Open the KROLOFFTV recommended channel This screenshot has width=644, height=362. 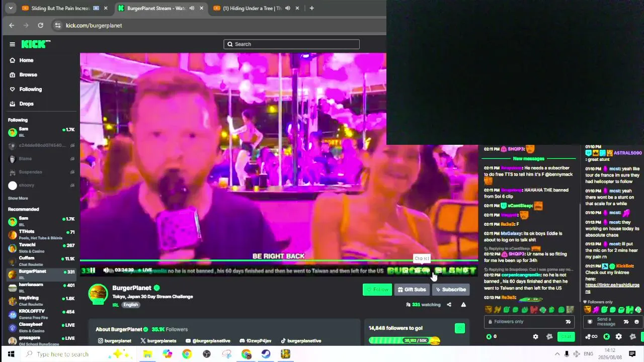point(41,314)
